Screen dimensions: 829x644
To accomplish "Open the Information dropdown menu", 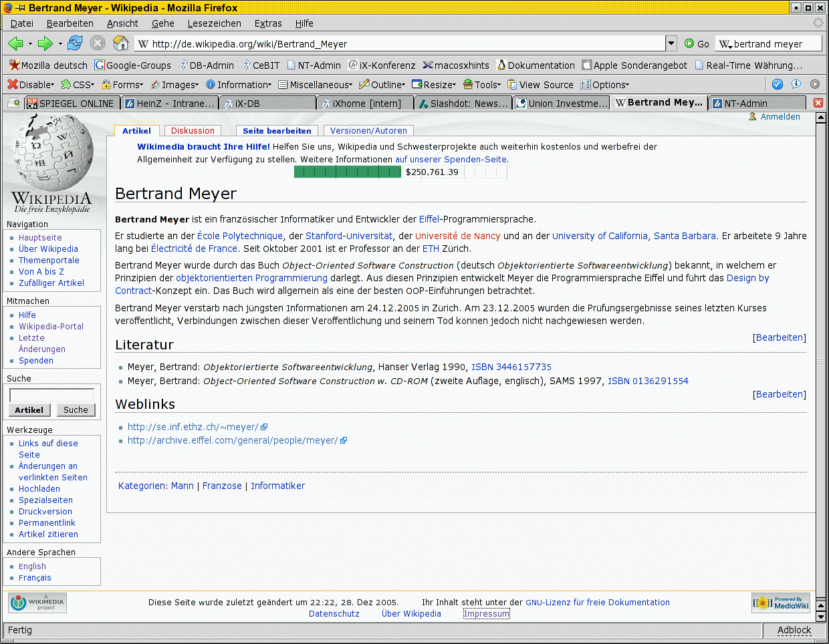I will pyautogui.click(x=239, y=85).
